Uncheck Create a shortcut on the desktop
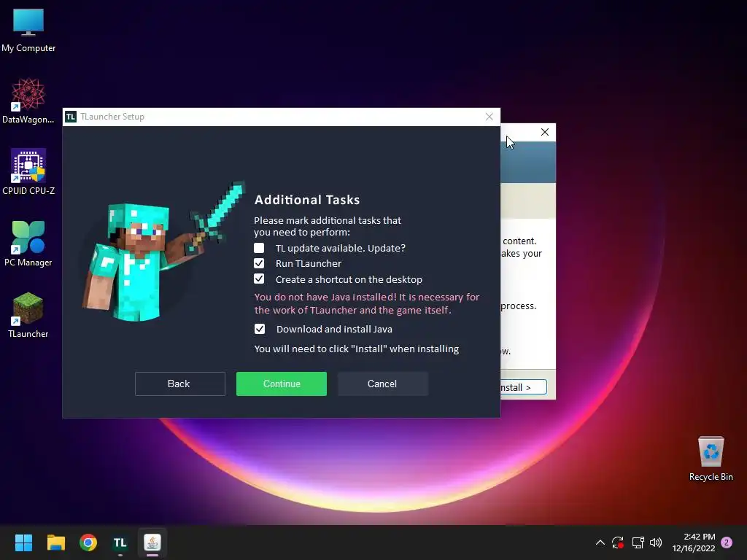 [259, 279]
